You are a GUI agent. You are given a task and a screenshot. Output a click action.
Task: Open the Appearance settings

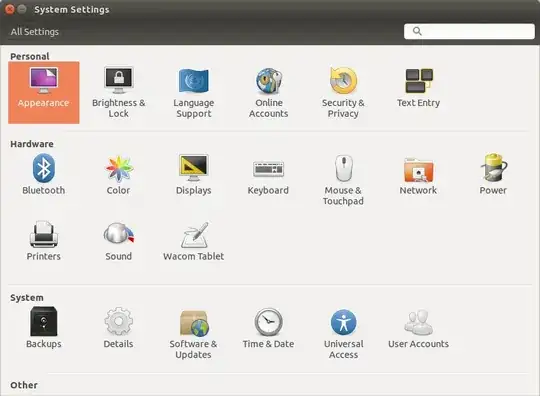[x=44, y=92]
